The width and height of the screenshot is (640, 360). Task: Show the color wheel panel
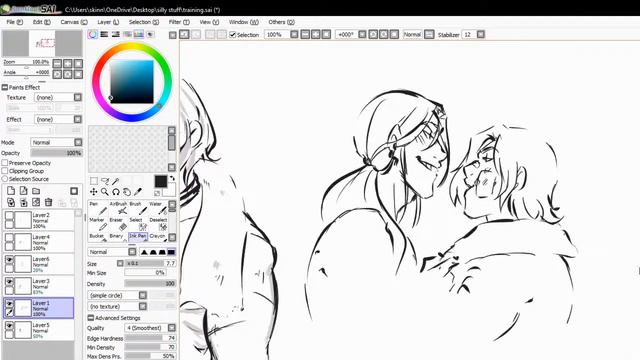click(93, 34)
